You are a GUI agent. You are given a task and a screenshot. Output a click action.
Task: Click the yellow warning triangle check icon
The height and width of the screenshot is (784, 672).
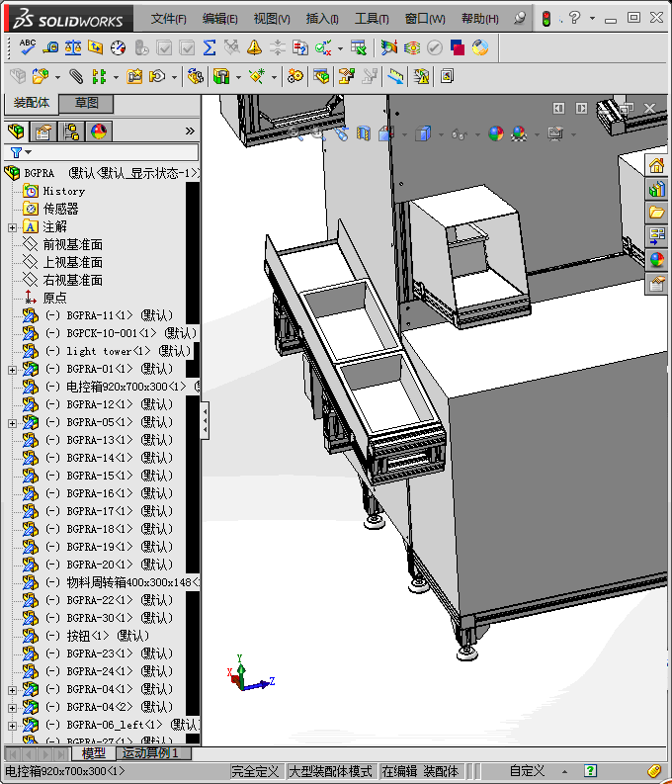pyautogui.click(x=254, y=47)
